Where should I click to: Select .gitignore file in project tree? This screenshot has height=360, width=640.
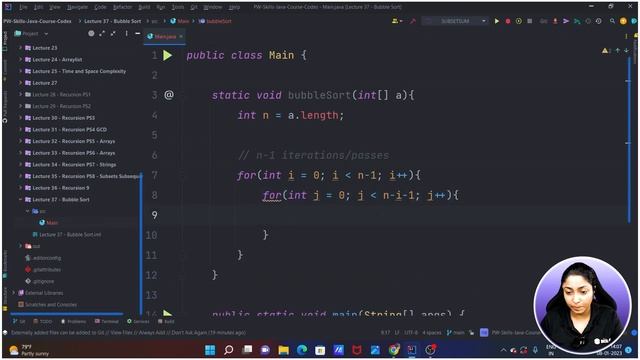tap(40, 281)
